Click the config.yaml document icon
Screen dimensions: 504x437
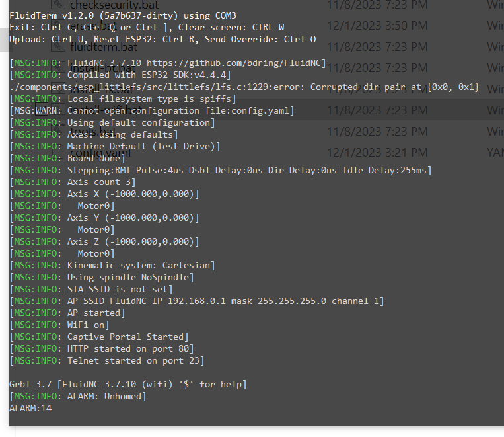59,153
